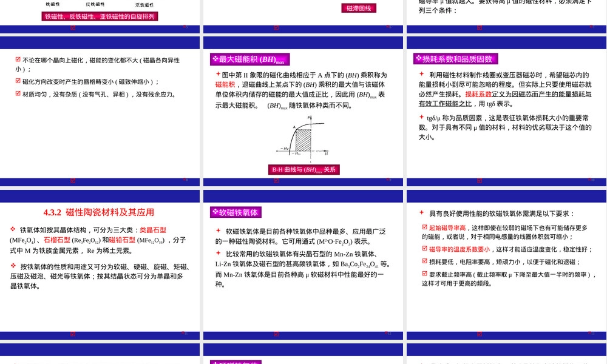Click the caption B-H 曲线与 (BH)max 关系

click(304, 169)
